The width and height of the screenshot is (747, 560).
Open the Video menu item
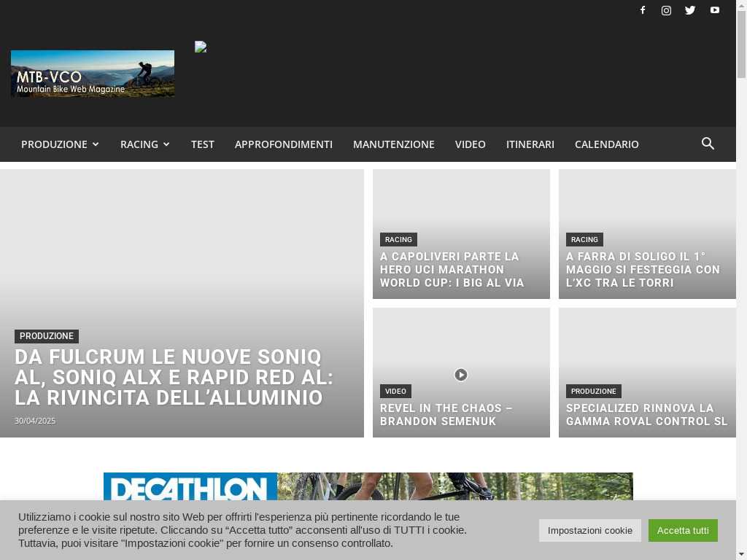coord(471,144)
